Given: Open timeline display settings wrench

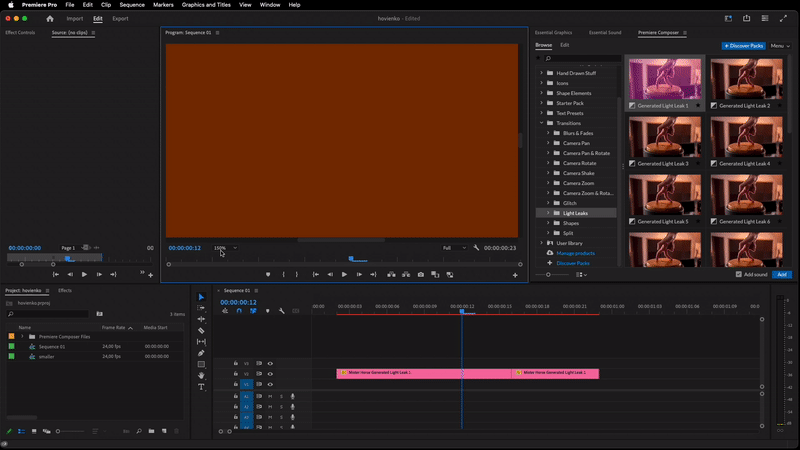Looking at the screenshot, I should 282,311.
